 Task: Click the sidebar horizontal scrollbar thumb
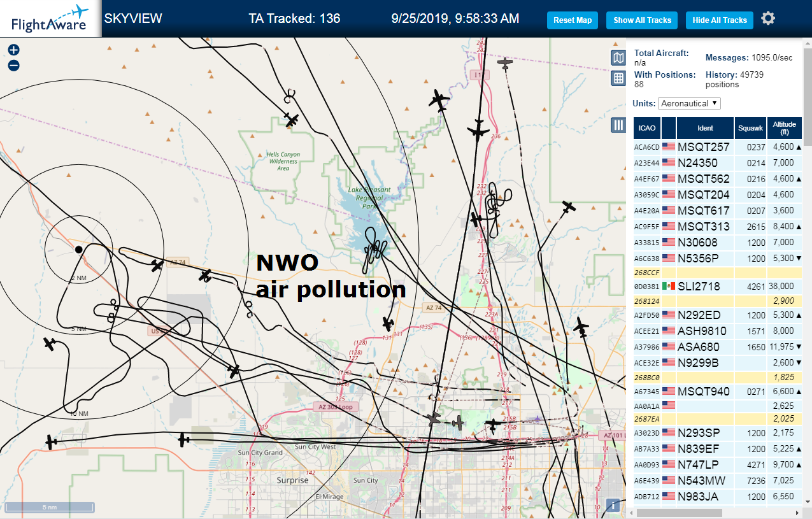(678, 513)
